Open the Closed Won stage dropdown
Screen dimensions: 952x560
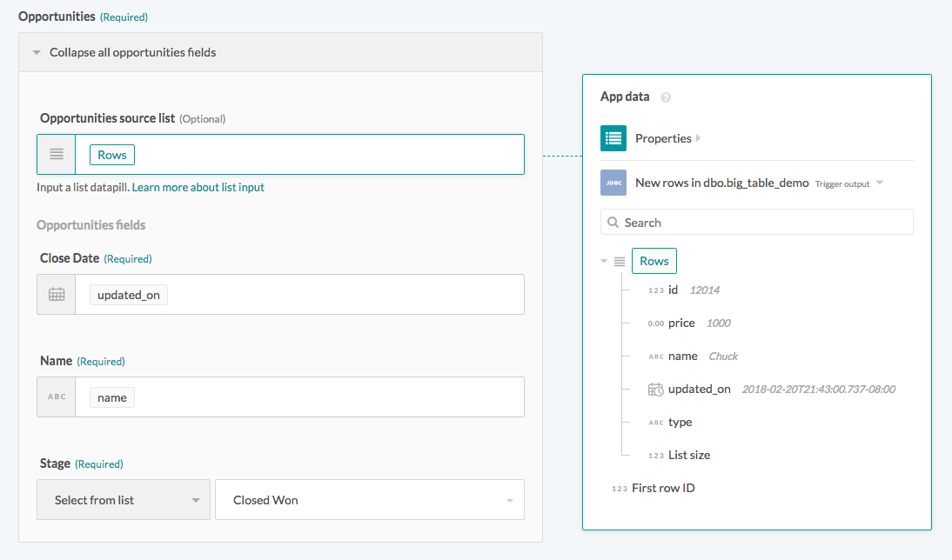point(369,500)
